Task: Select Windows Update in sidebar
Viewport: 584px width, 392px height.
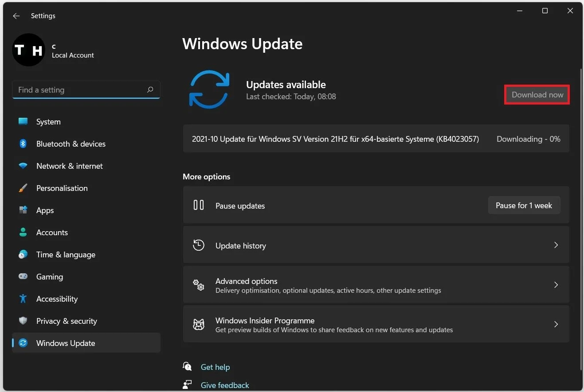Action: (86, 343)
